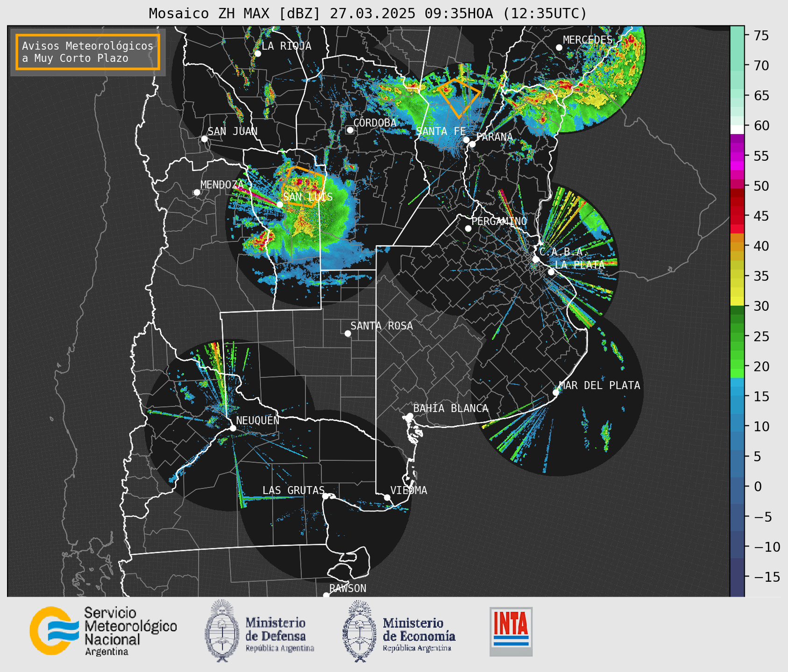Click the 60 dBZ white band on scale

click(x=737, y=129)
